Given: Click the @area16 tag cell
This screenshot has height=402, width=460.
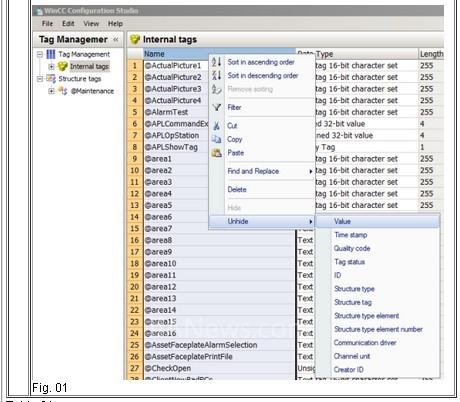Looking at the screenshot, I should click(x=219, y=333).
